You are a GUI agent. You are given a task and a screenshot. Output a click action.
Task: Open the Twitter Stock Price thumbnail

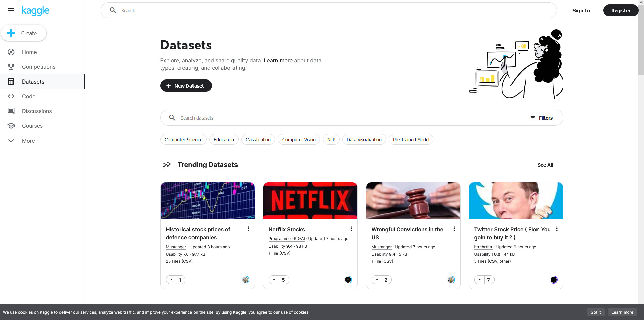point(516,201)
